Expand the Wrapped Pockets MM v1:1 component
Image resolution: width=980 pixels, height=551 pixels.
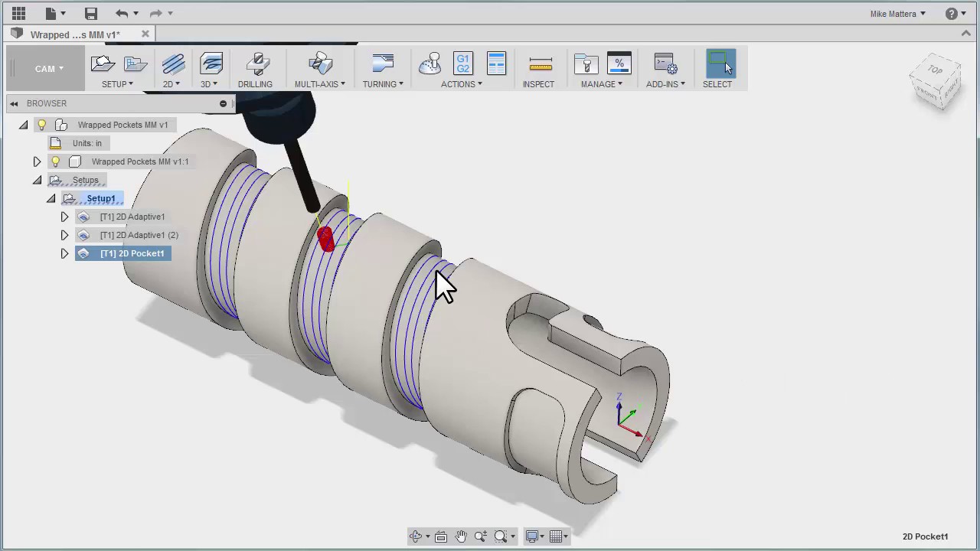tap(37, 161)
